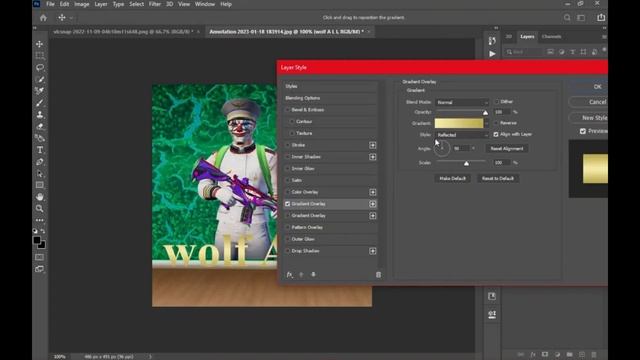
Task: Click the OK button in Layer Style
Action: click(x=597, y=87)
